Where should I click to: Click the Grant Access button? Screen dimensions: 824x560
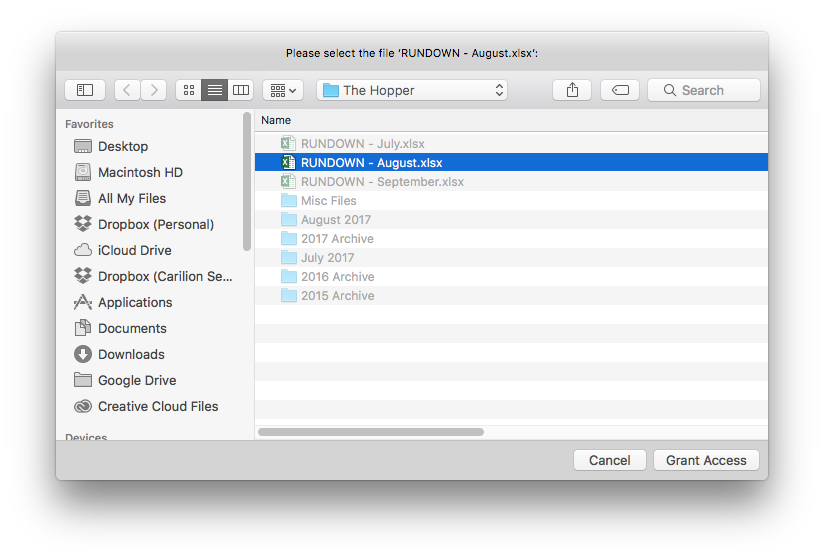pos(706,460)
